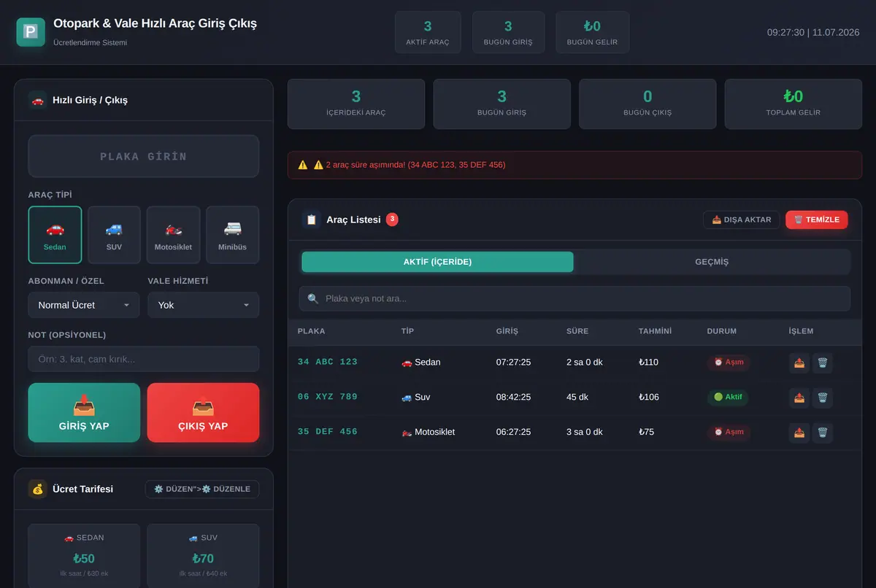Image resolution: width=876 pixels, height=588 pixels.
Task: Click the money bag icon beside Ücret Tarifesi
Action: pyautogui.click(x=38, y=489)
